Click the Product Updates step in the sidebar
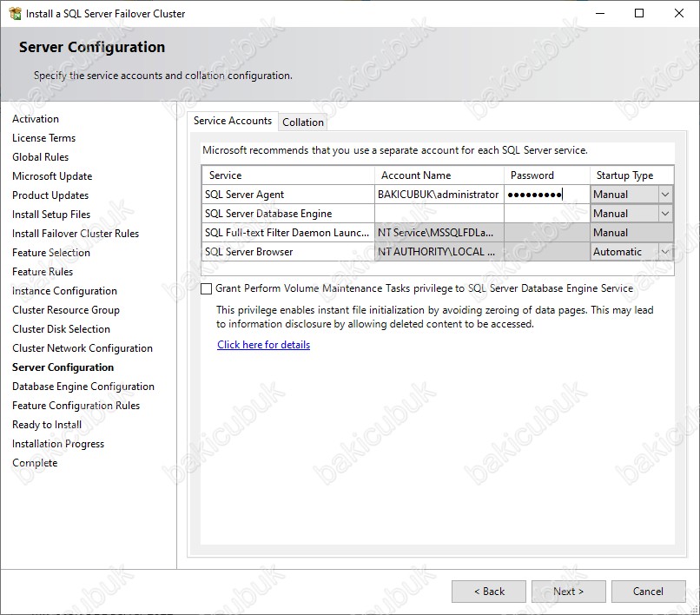The height and width of the screenshot is (615, 700). click(x=50, y=195)
